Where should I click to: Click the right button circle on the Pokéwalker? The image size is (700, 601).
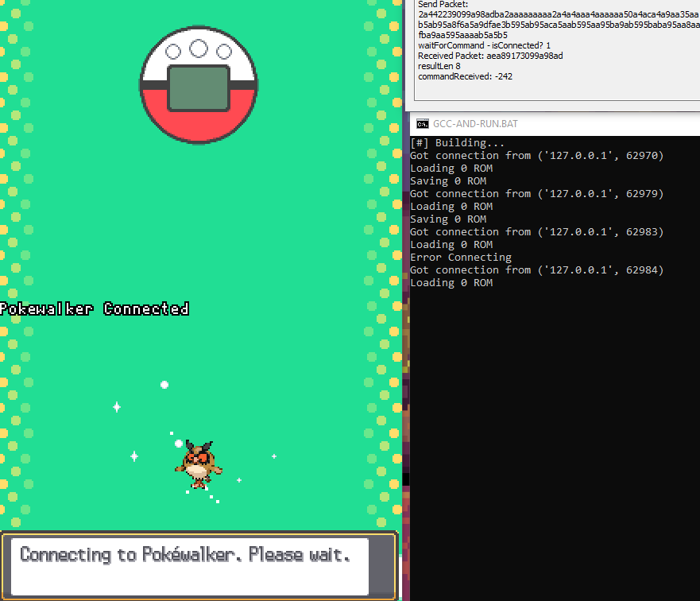pos(224,52)
